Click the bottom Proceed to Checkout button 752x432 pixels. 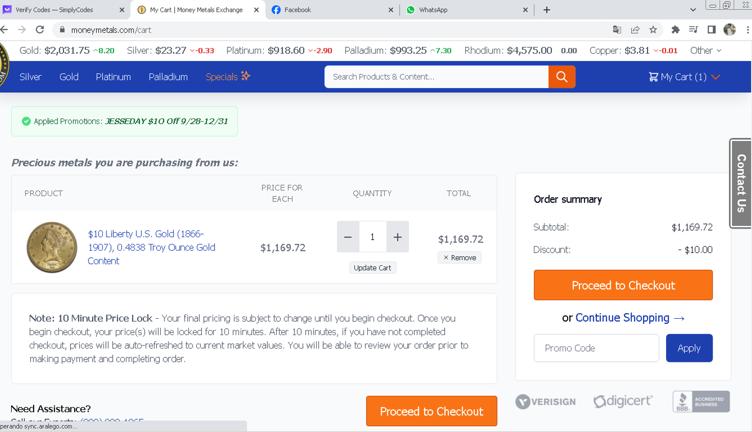point(432,411)
